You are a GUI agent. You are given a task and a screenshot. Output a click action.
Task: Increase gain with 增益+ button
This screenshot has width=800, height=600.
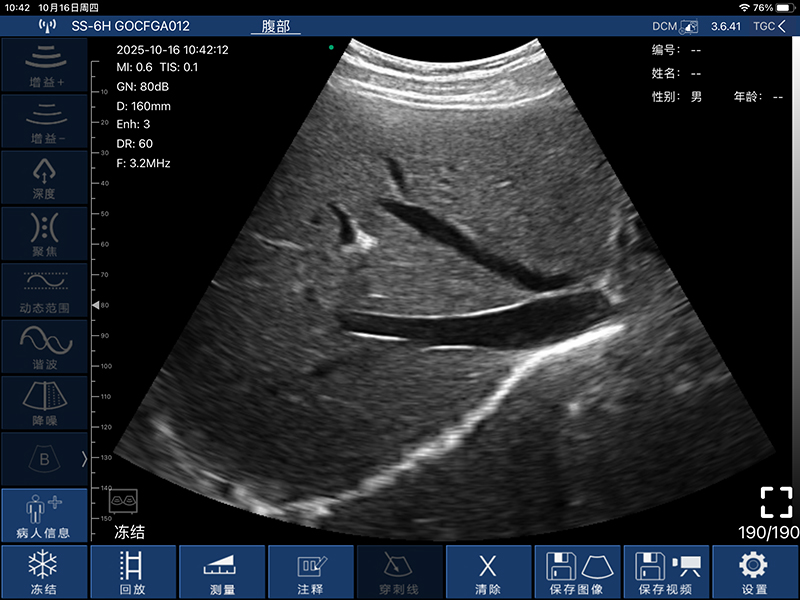(x=43, y=64)
